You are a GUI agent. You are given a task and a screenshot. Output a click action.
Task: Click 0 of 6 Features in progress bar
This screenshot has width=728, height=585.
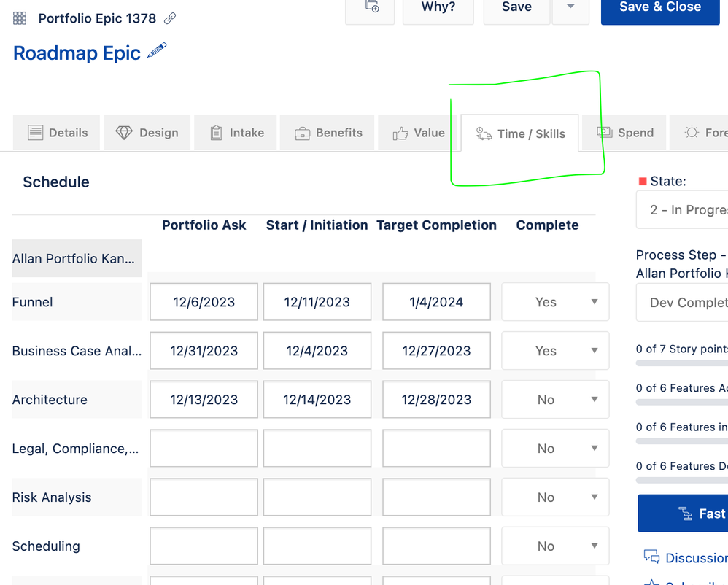[x=682, y=441]
